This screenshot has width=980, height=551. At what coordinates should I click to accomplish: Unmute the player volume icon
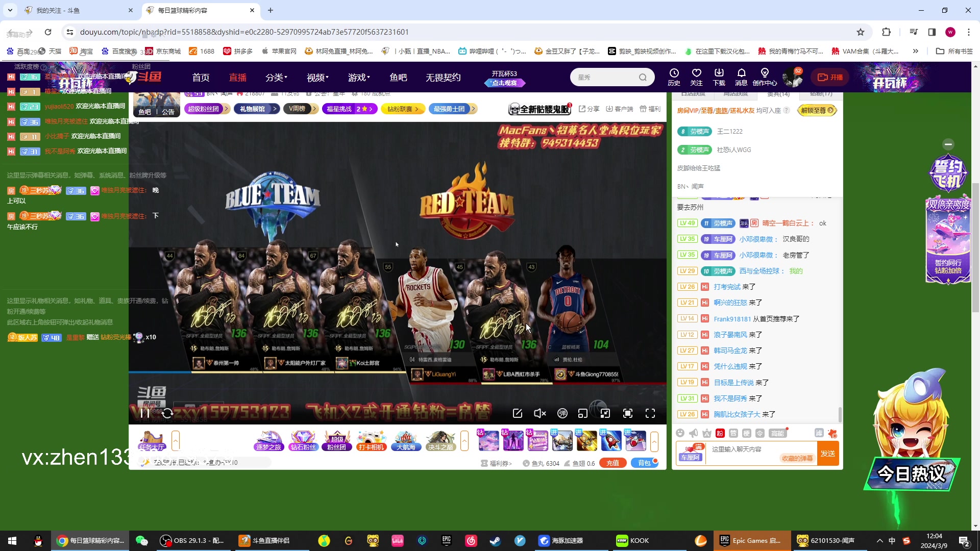[540, 413]
